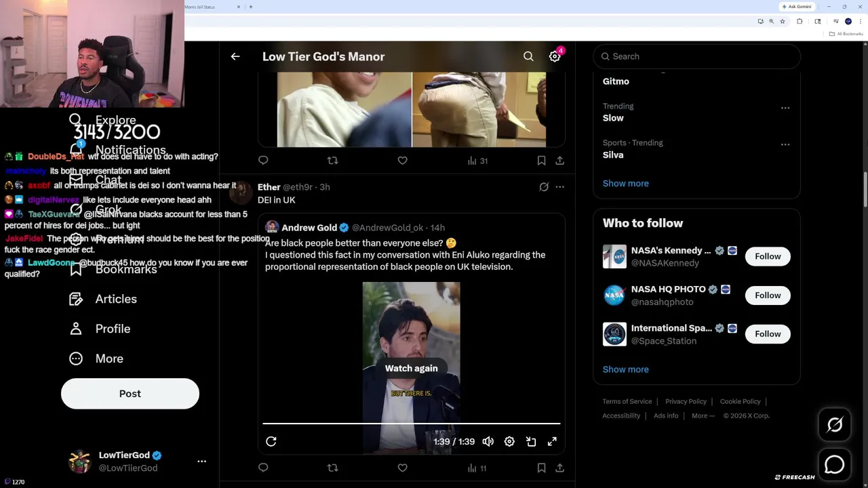Open floating Grok button
Viewport: 868px width, 488px height.
click(834, 425)
